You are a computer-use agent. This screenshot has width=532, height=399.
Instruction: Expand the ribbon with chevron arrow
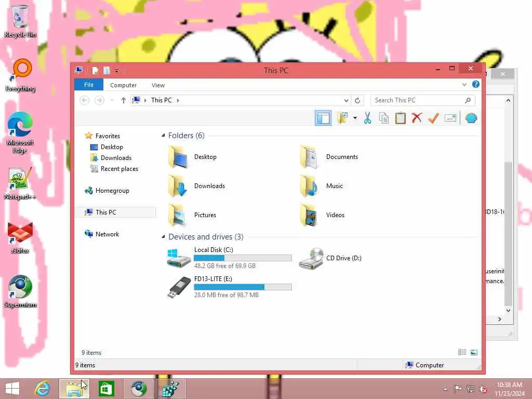click(x=464, y=85)
